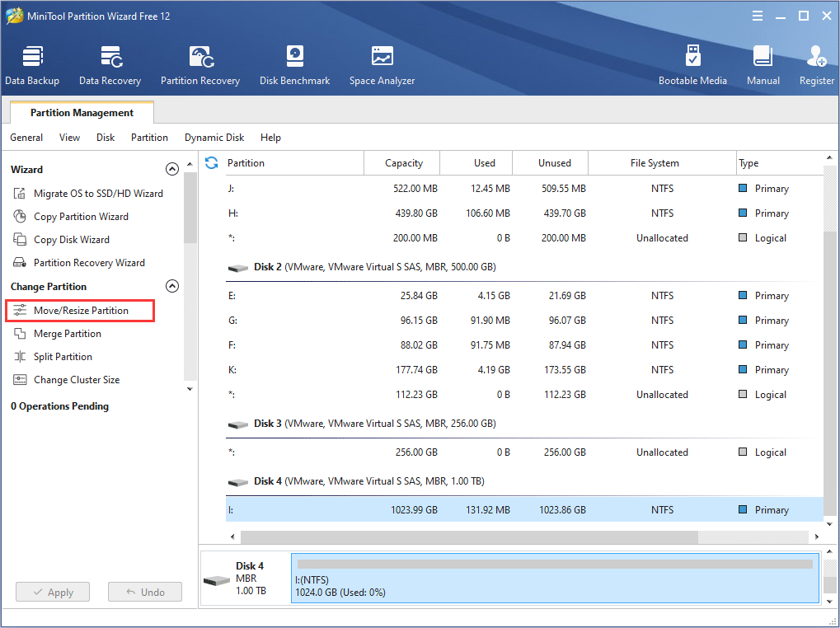This screenshot has height=628, width=840.
Task: Select the 200.00 MB unallocated row
Action: click(x=524, y=237)
